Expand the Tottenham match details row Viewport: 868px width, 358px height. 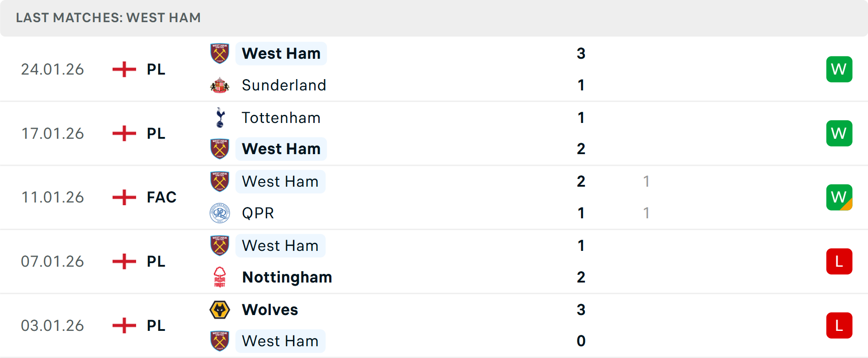[x=434, y=133]
